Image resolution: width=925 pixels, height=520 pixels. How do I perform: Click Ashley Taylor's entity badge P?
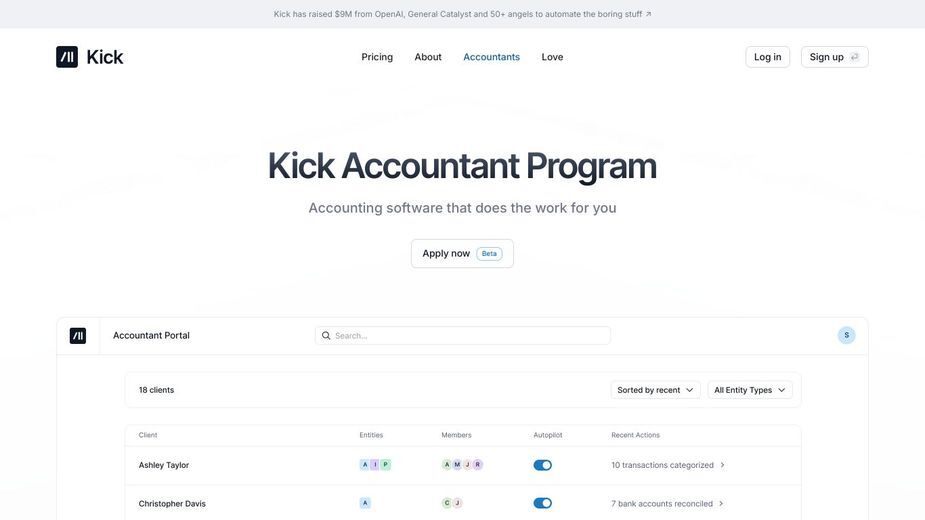pos(385,465)
